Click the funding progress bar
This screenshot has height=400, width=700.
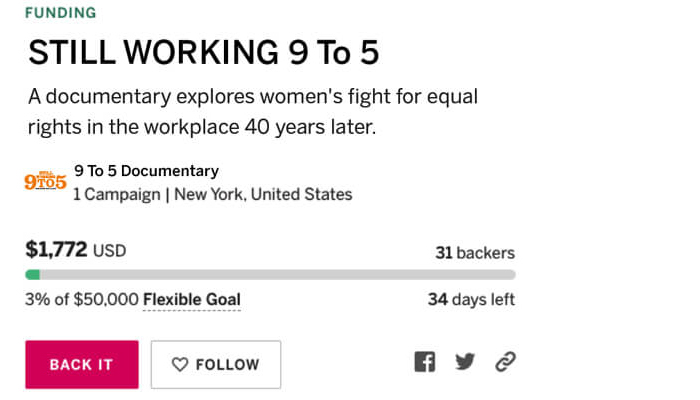tap(271, 275)
